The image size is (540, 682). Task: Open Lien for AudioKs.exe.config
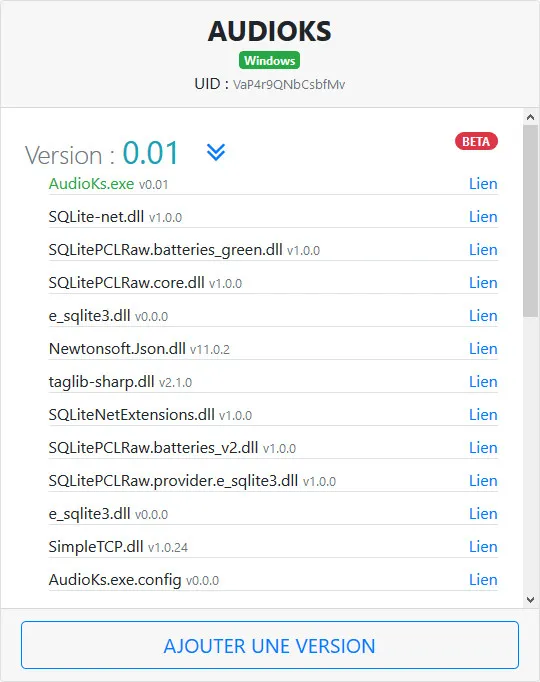tap(483, 580)
